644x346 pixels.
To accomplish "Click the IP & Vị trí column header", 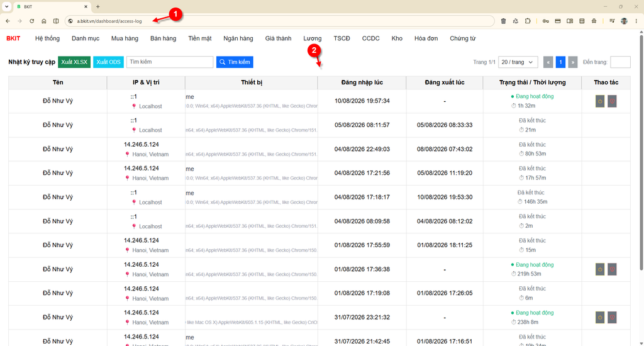I will tap(146, 82).
